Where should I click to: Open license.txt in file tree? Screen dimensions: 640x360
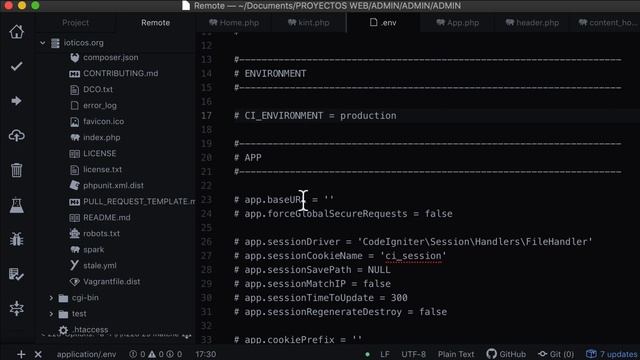[x=102, y=169]
